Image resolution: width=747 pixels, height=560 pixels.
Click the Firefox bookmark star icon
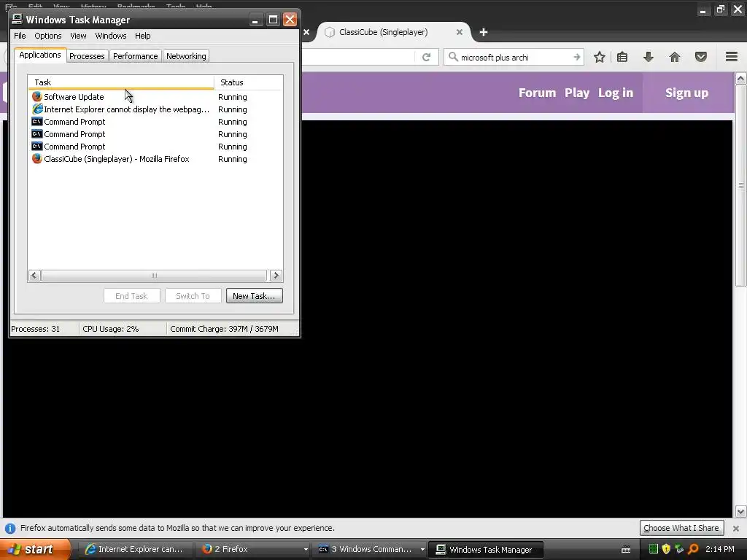600,57
